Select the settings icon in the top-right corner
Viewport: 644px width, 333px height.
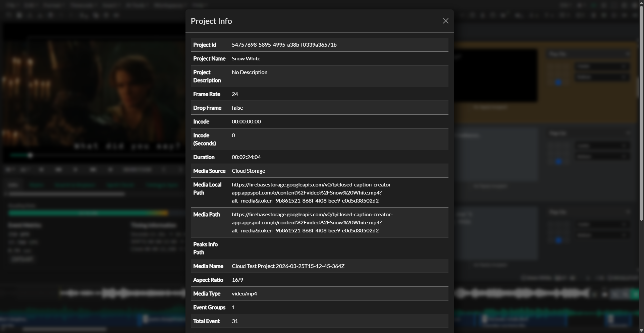635,5
